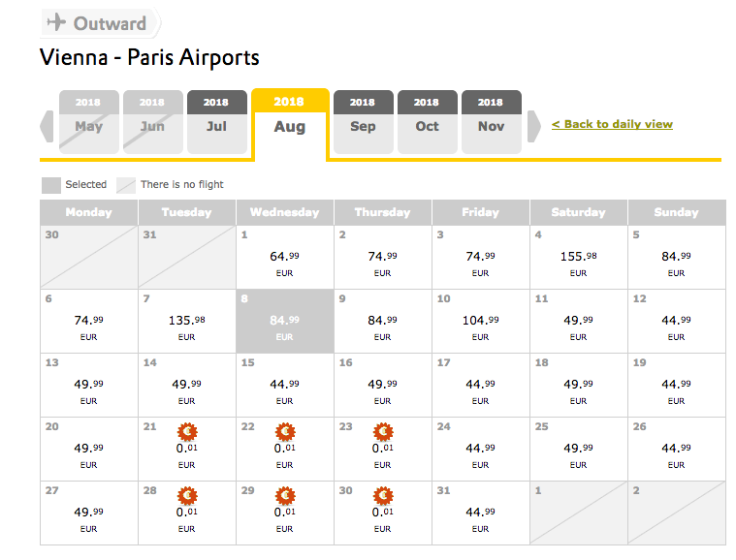
Task: Choose August 31 flight at 44.99 EUR
Action: pyautogui.click(x=481, y=513)
